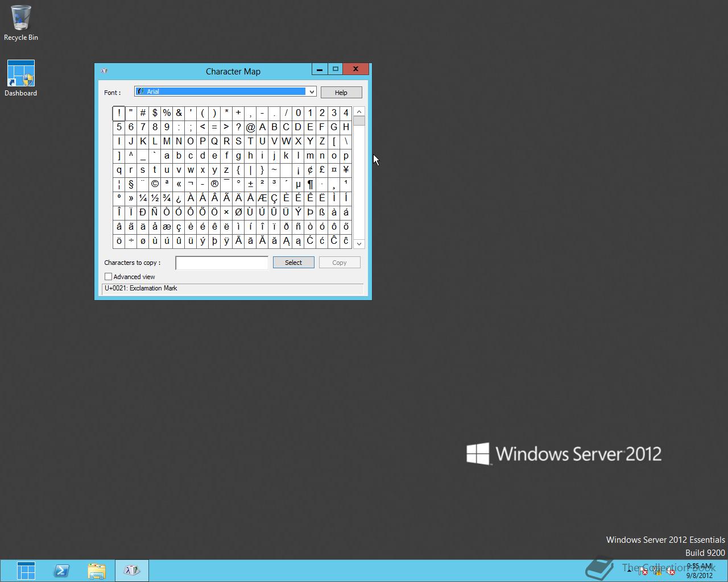Pick the copyright © symbol cell
Viewport: 728px width, 582px height.
pyautogui.click(x=155, y=184)
